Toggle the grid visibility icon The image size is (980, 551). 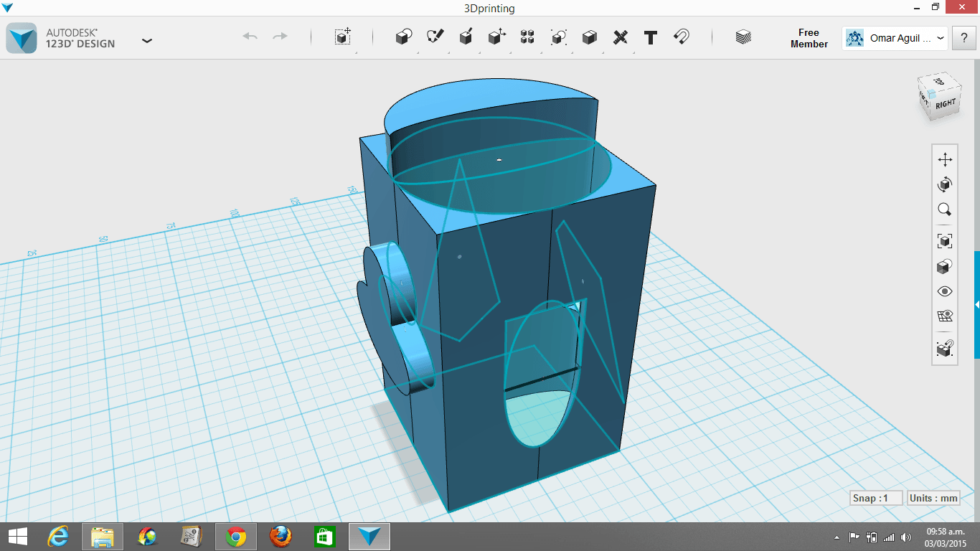[x=945, y=316]
